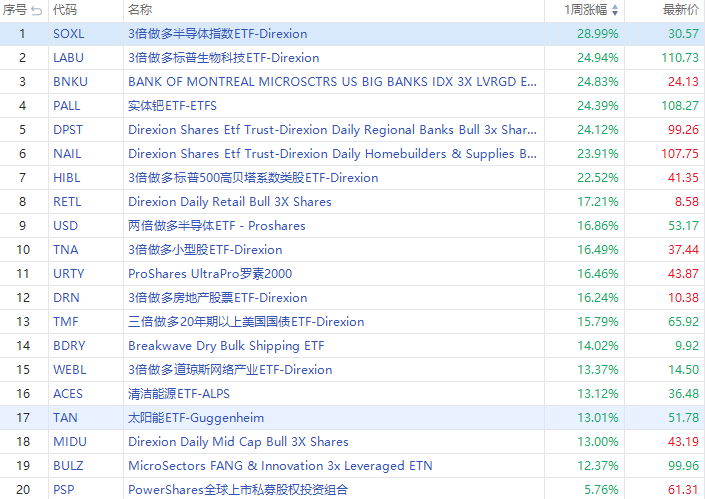Image resolution: width=705 pixels, height=499 pixels.
Task: Open PowerShares全球上市私募股权投资组合 name
Action: [238, 490]
